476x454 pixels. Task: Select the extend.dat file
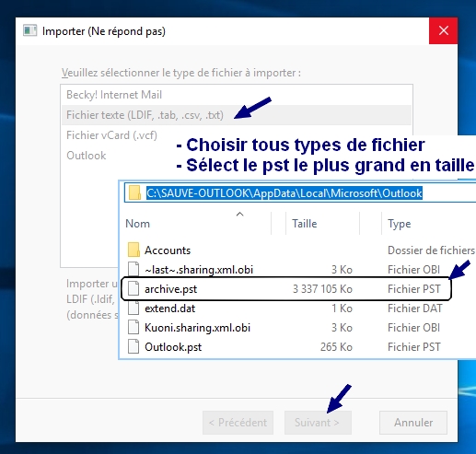pos(169,308)
